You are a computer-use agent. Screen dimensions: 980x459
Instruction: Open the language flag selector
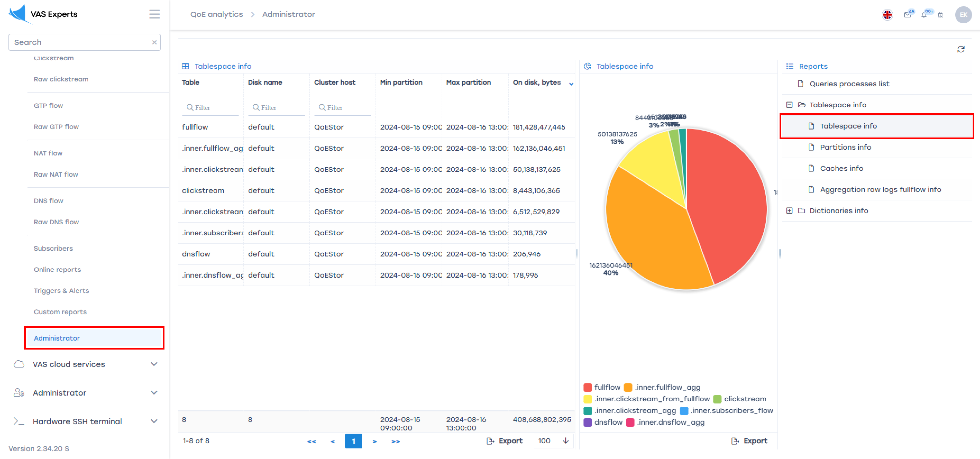pyautogui.click(x=887, y=15)
